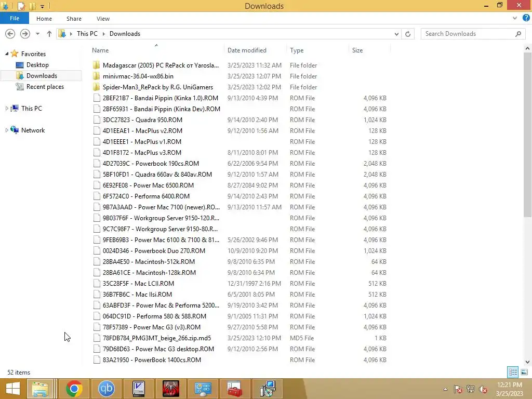The height and width of the screenshot is (399, 532).
Task: Open Google Chrome from the taskbar
Action: pos(74,389)
